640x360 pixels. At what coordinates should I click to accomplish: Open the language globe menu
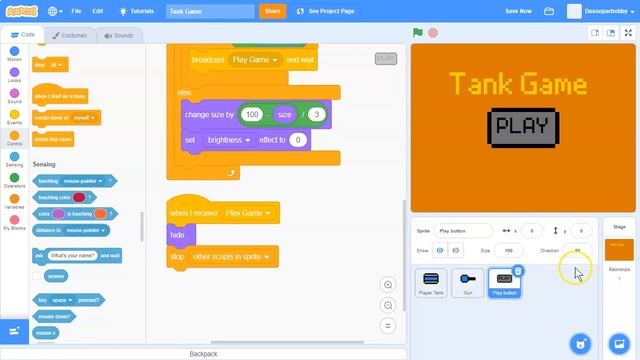pyautogui.click(x=55, y=11)
